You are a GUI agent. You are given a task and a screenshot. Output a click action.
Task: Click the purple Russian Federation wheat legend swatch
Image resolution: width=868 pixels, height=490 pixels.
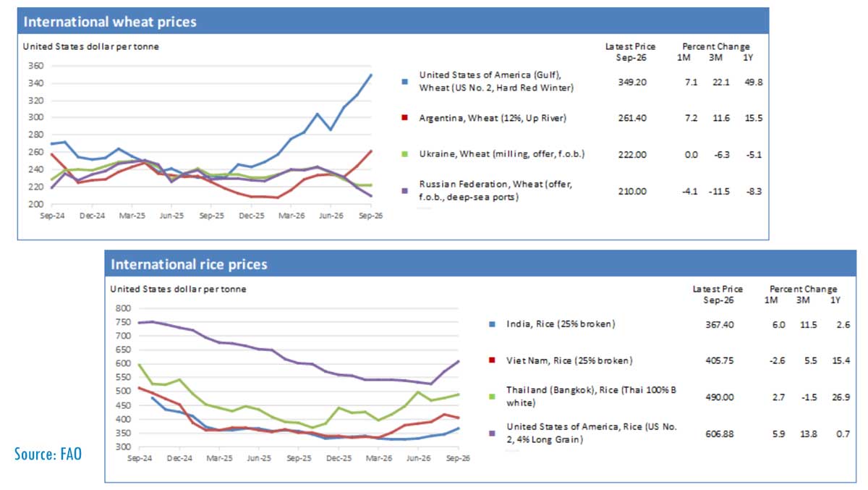(404, 191)
